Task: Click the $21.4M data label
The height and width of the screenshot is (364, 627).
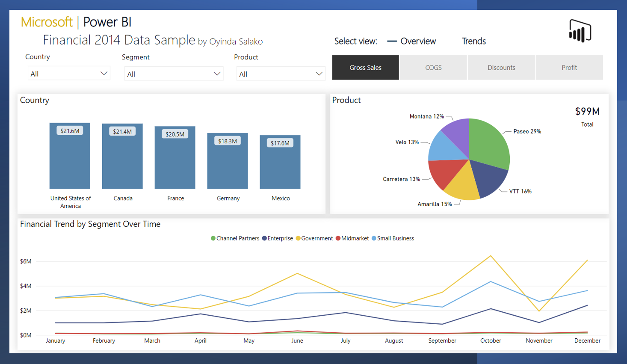Action: point(122,131)
